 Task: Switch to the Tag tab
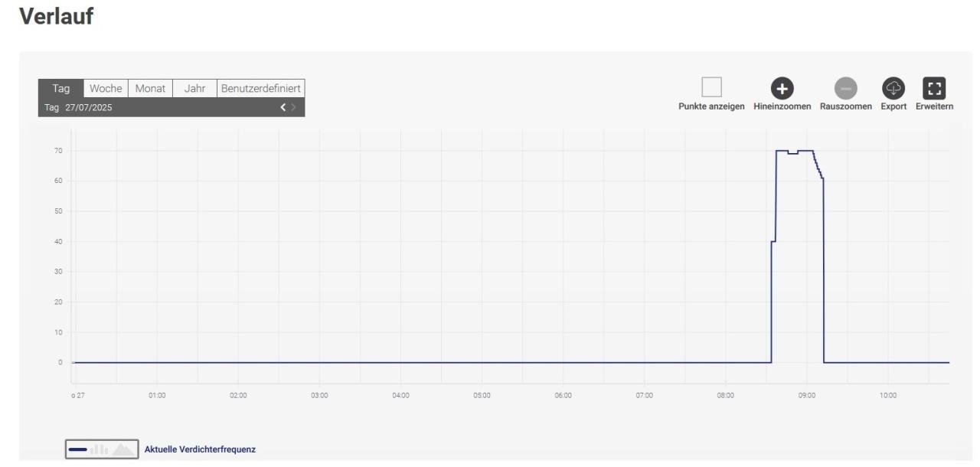(60, 89)
